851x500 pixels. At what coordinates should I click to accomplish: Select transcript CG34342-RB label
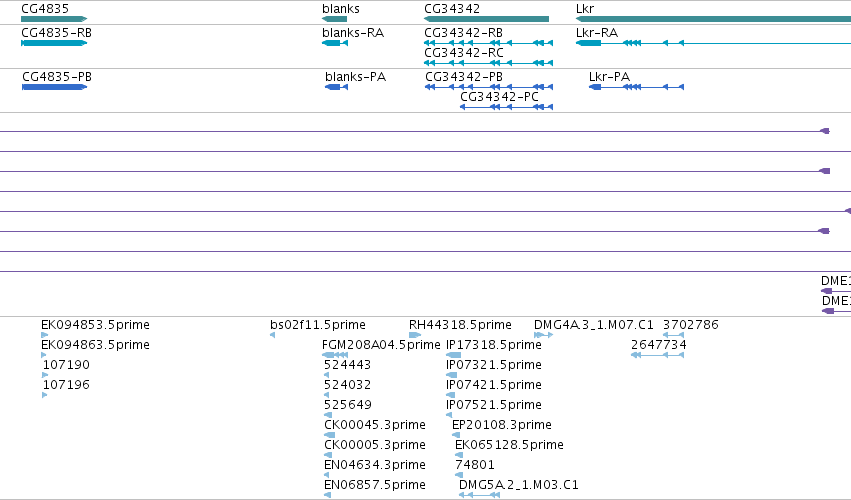coord(463,33)
